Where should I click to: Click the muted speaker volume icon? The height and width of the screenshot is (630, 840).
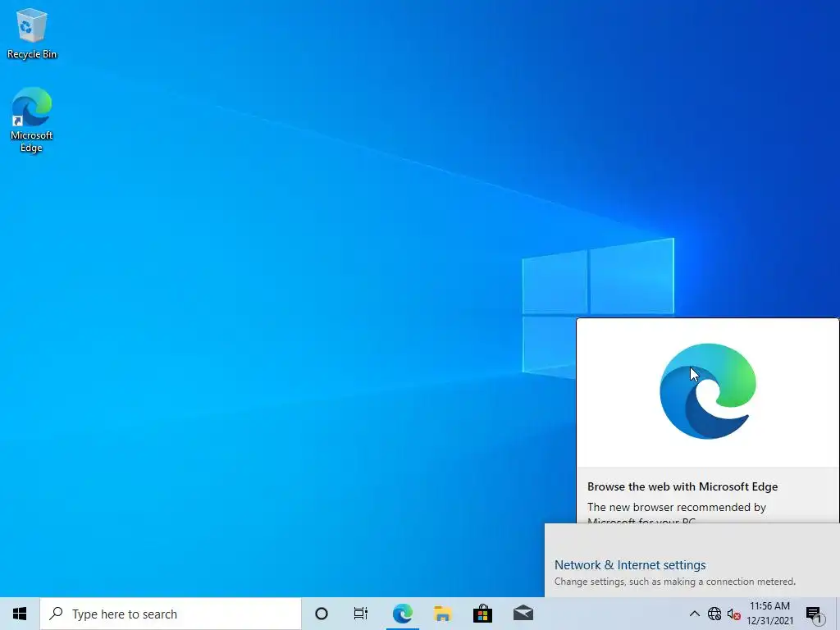(734, 614)
